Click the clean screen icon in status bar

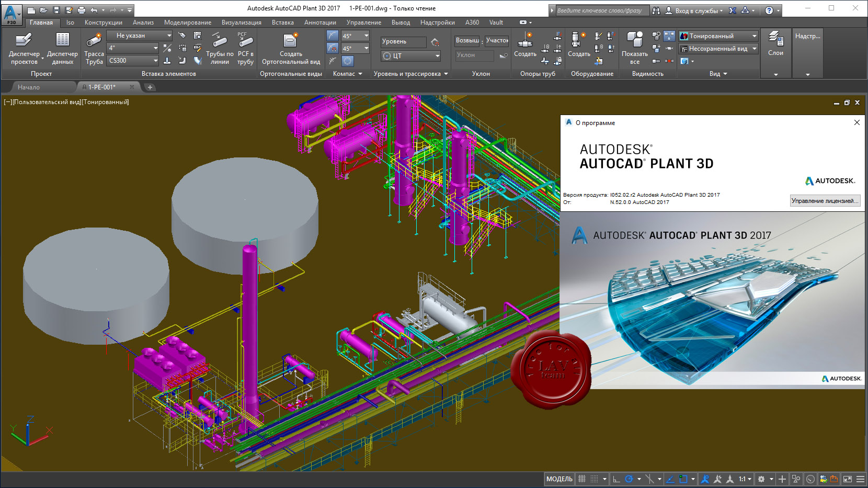848,479
